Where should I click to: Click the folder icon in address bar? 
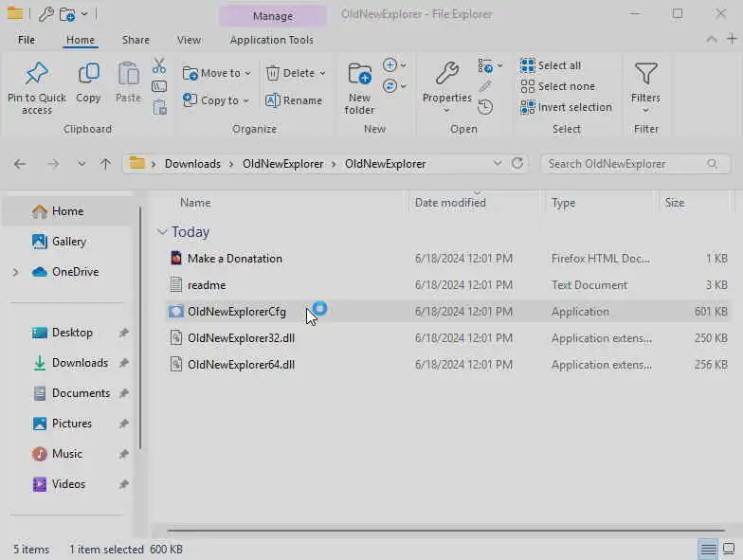(x=136, y=163)
